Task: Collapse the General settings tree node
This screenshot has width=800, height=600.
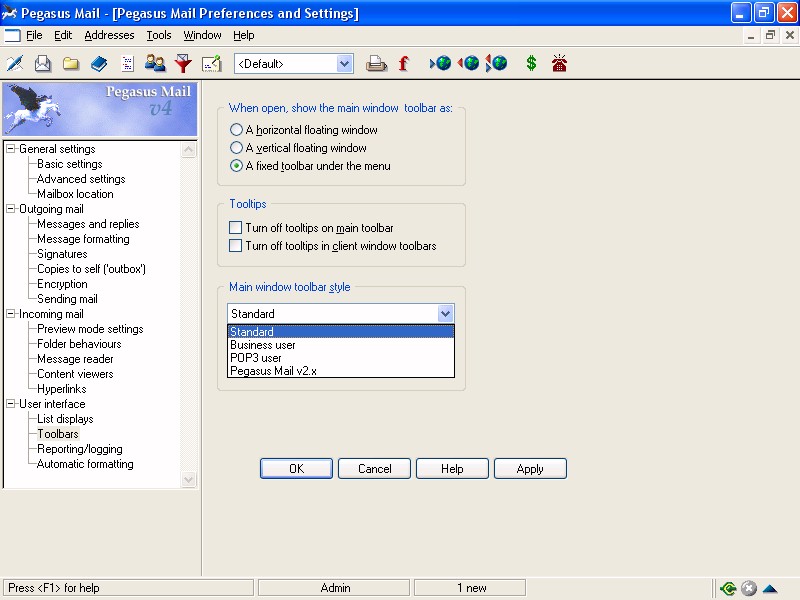Action: [x=11, y=148]
